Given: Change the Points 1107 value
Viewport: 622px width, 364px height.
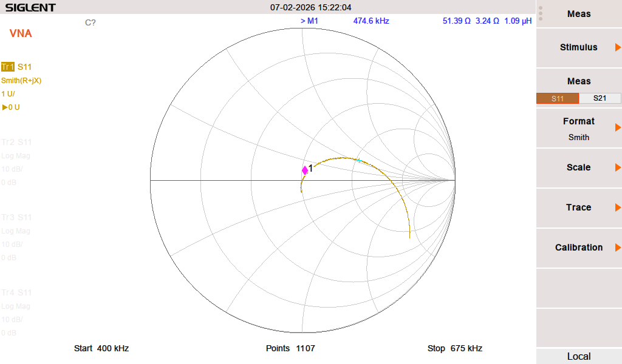Looking at the screenshot, I should point(290,348).
